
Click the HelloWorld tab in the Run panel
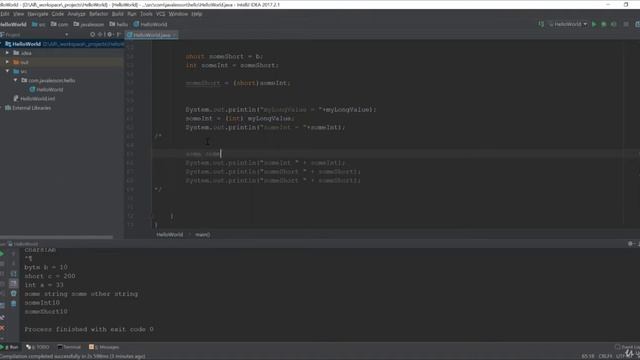(23, 244)
